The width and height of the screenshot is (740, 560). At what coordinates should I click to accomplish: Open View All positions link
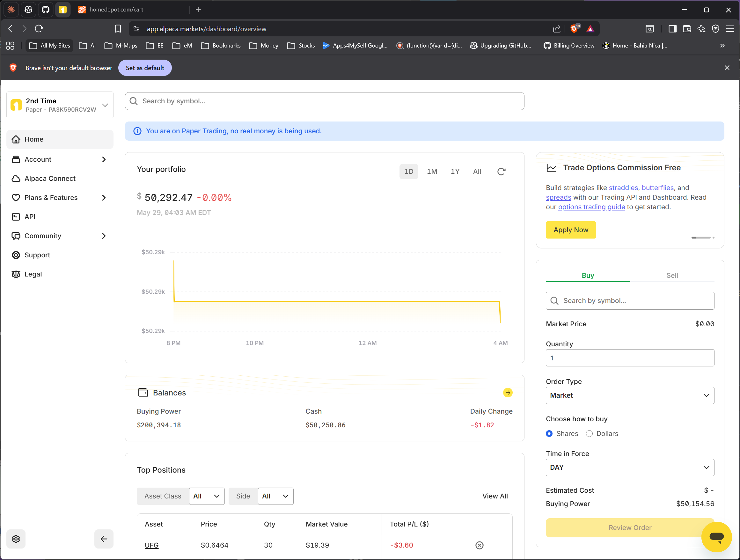[x=495, y=496]
